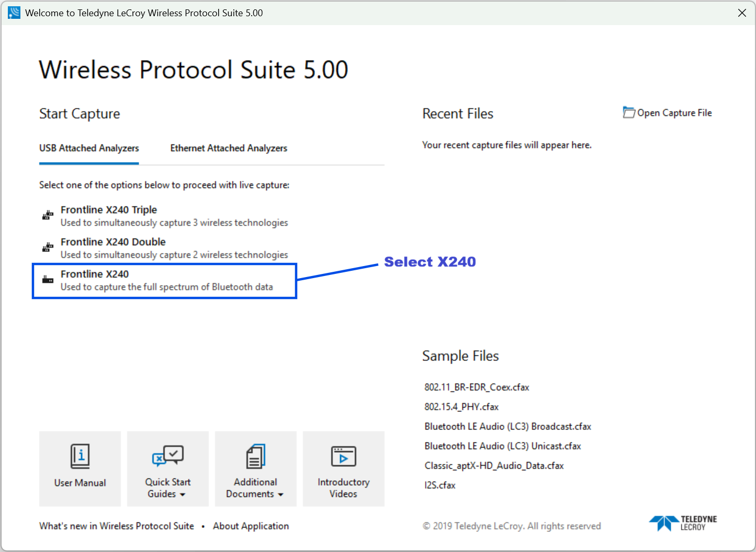Open the About Application link

pos(251,526)
